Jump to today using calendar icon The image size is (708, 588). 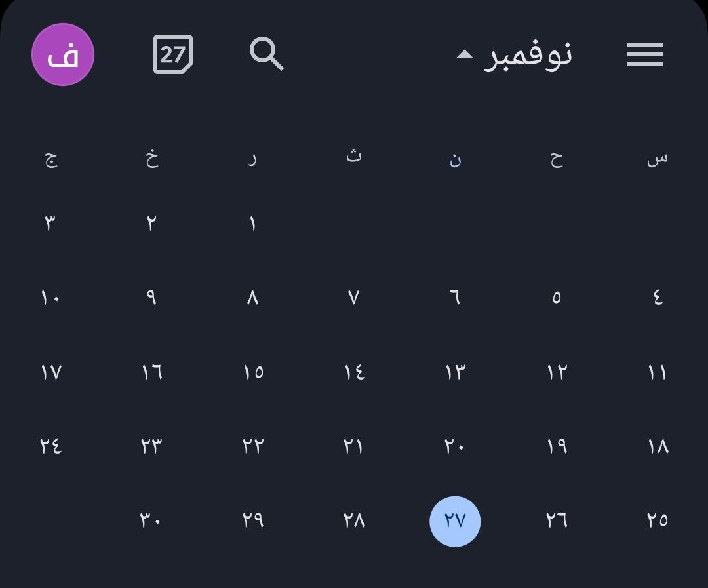click(172, 54)
